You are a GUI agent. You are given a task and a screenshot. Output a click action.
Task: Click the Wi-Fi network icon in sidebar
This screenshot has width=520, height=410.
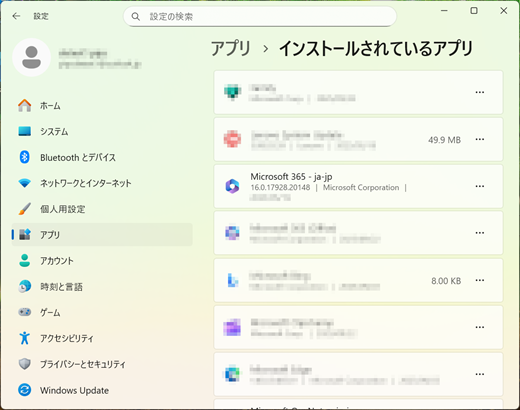coord(24,183)
